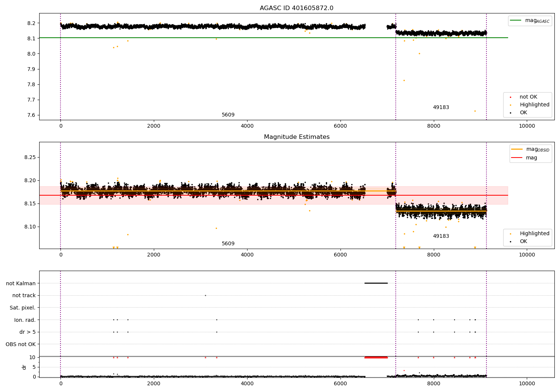Click the green mag AGASC legend entry
560x392 pixels.
530,21
